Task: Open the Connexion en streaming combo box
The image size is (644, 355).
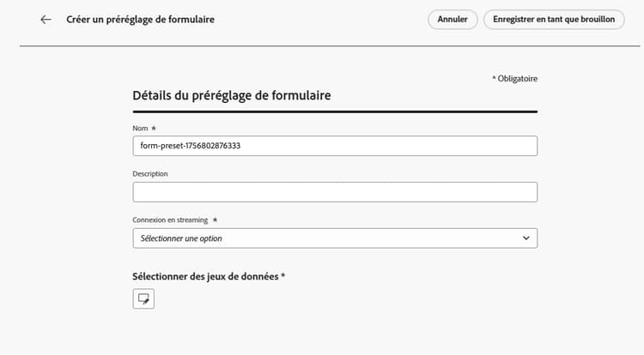Action: [x=335, y=238]
